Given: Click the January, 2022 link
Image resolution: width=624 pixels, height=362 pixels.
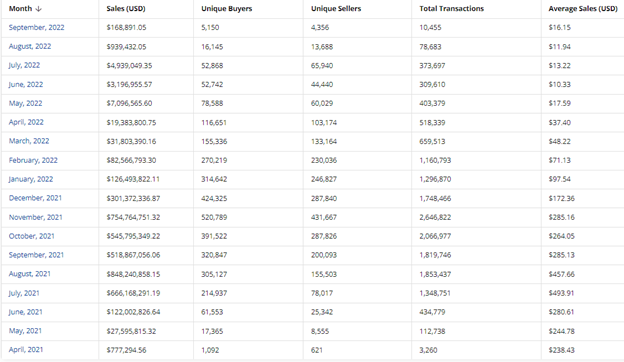Looking at the screenshot, I should pos(31,179).
